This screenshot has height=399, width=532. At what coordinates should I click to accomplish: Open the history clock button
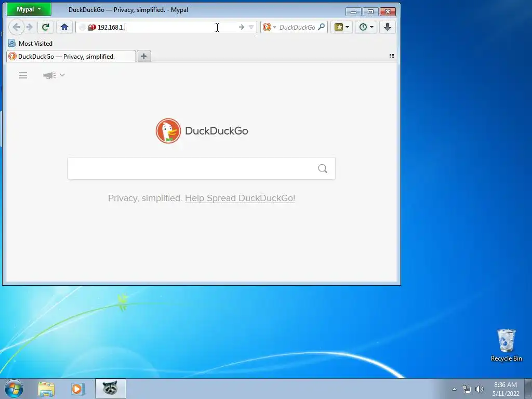(363, 27)
